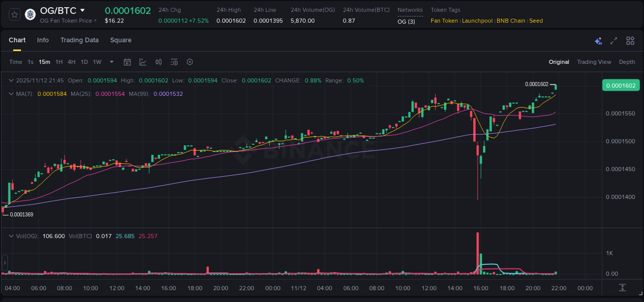
Task: Select the Depth chart view
Action: point(626,61)
